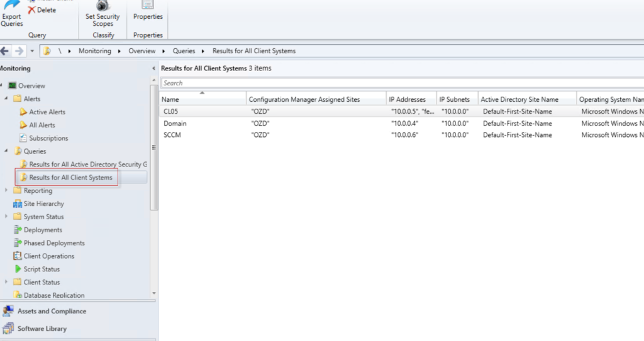Select Results for All Client Systems tree node
Image resolution: width=644 pixels, height=341 pixels.
(x=70, y=177)
